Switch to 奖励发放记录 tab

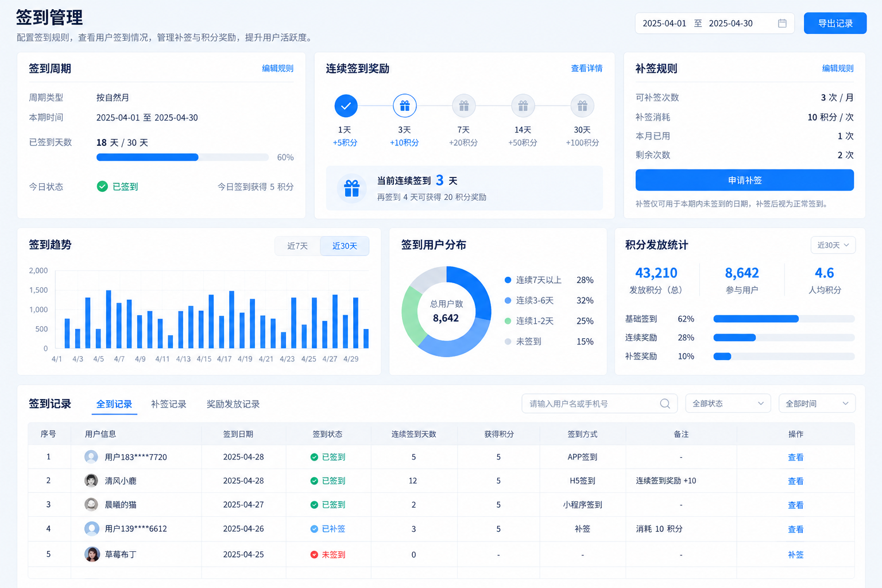pyautogui.click(x=233, y=404)
